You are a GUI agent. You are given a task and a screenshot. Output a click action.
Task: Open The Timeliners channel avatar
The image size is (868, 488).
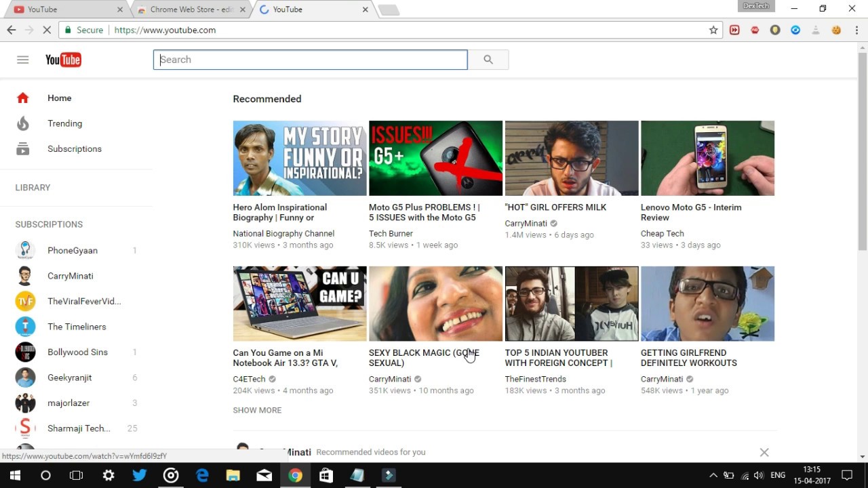pyautogui.click(x=25, y=327)
